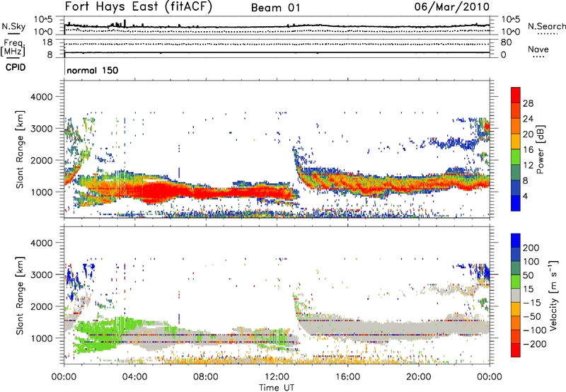
Task: Click the gray segment of the velocity color bar
Action: (x=516, y=295)
